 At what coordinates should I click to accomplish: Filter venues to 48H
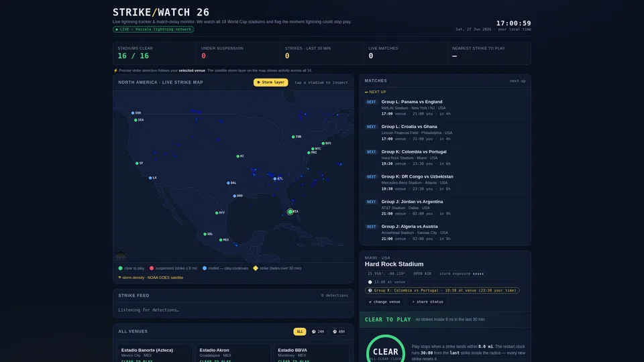point(339,332)
